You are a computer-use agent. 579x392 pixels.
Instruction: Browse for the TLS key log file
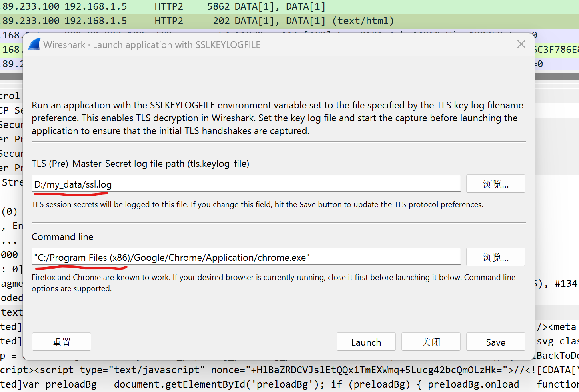(x=495, y=184)
